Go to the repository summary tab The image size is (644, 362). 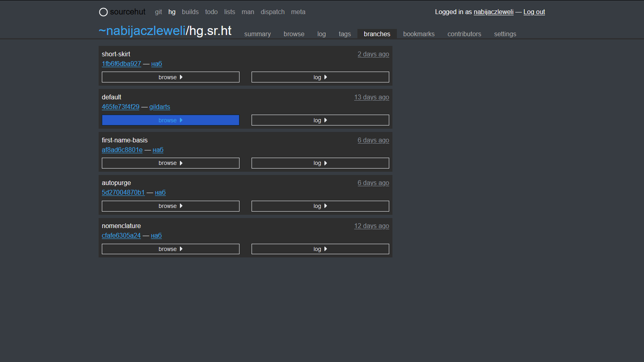pyautogui.click(x=257, y=34)
